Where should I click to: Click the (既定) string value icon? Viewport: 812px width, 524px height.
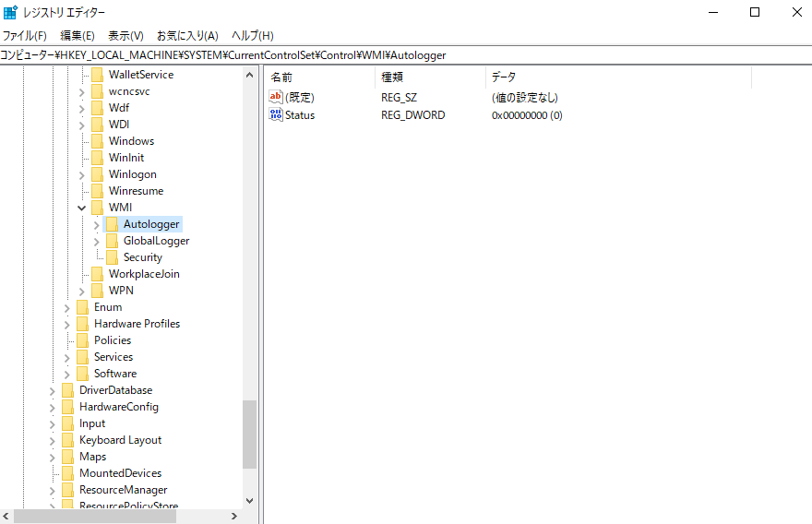(x=276, y=97)
